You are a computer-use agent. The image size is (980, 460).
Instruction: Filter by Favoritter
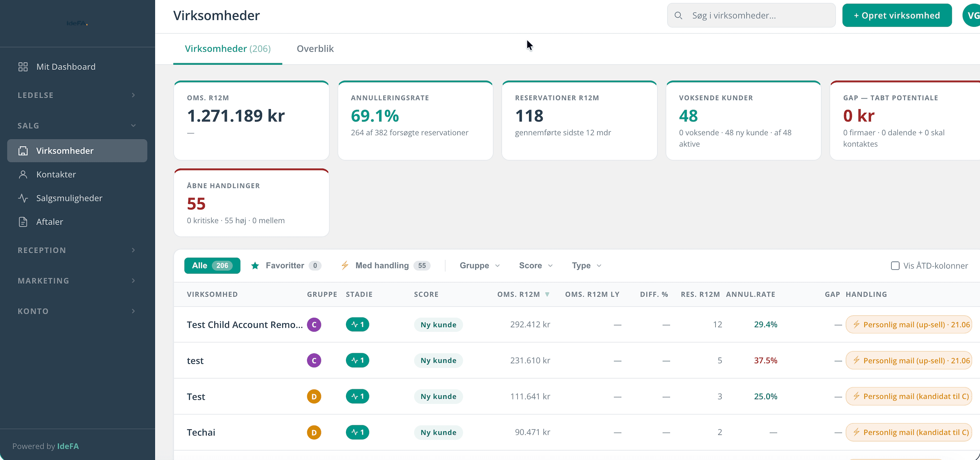[x=286, y=266]
